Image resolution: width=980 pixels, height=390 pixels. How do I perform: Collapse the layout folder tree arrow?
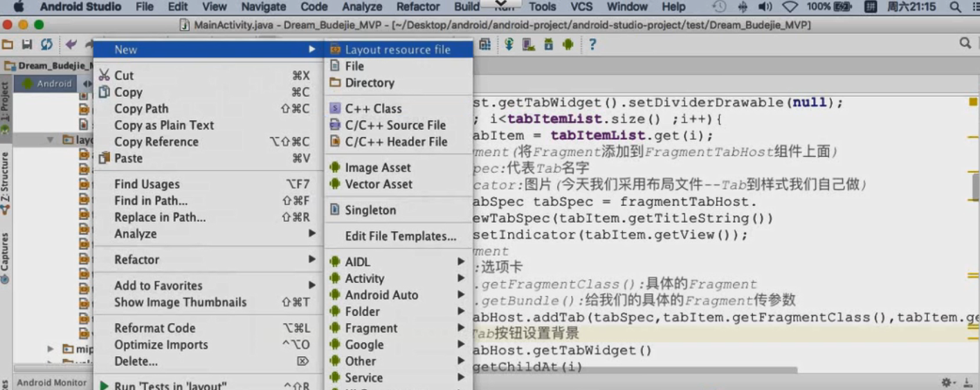click(x=50, y=140)
